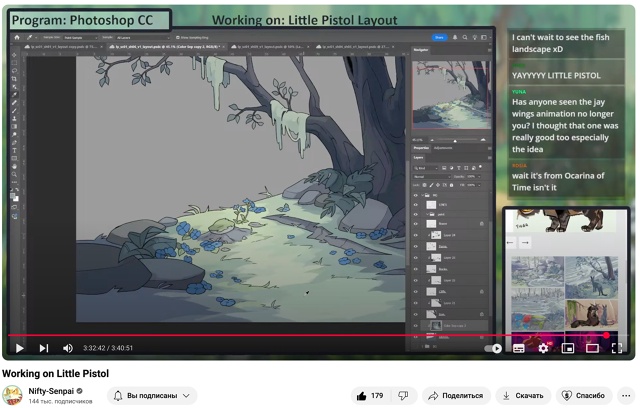Hide the top BG group via eye icon

(416, 195)
